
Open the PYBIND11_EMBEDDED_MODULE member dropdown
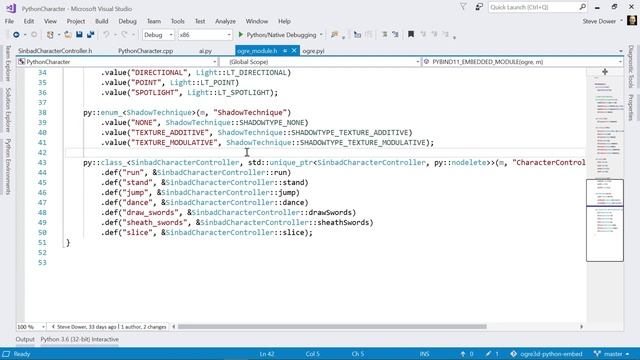(523, 62)
